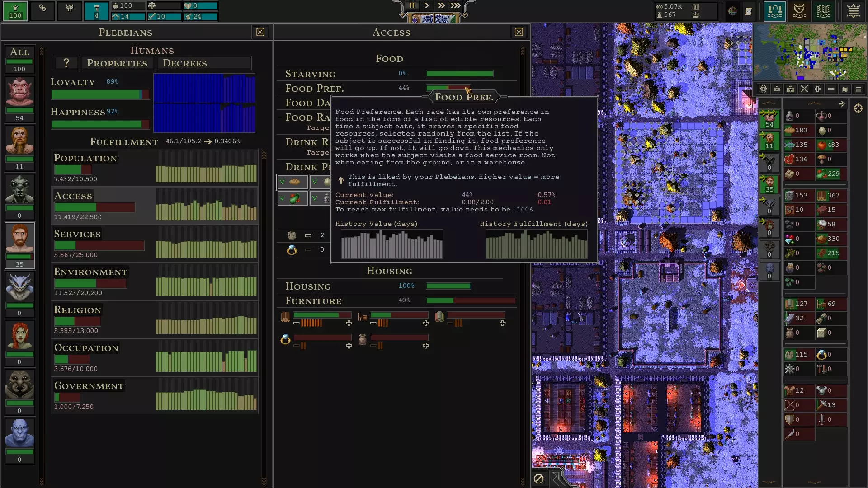
Task: Set fastest game speed triple arrows
Action: tap(455, 5)
